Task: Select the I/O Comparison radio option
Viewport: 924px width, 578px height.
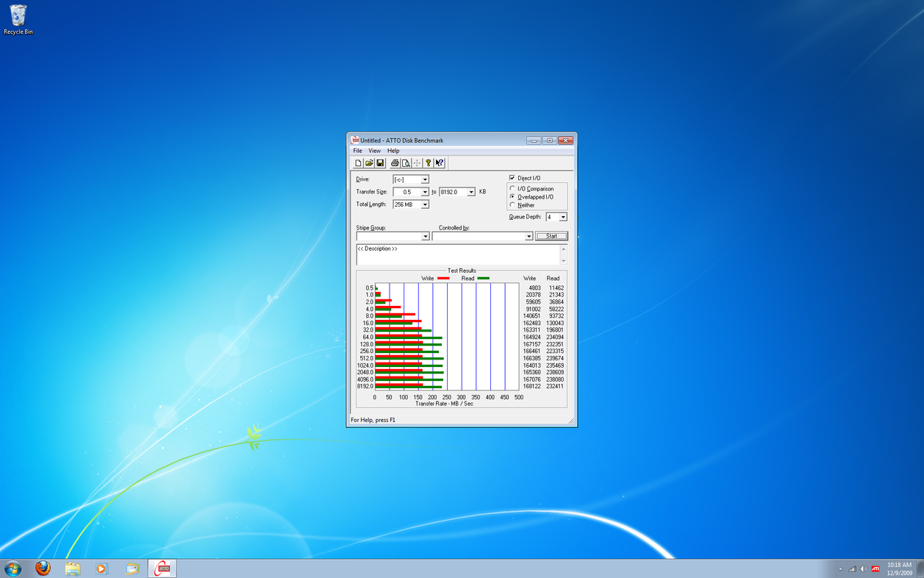Action: coord(512,189)
